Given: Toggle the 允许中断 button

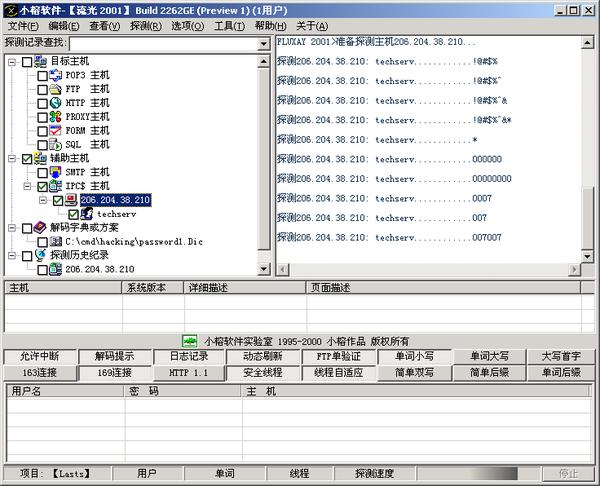Looking at the screenshot, I should click(x=40, y=357).
